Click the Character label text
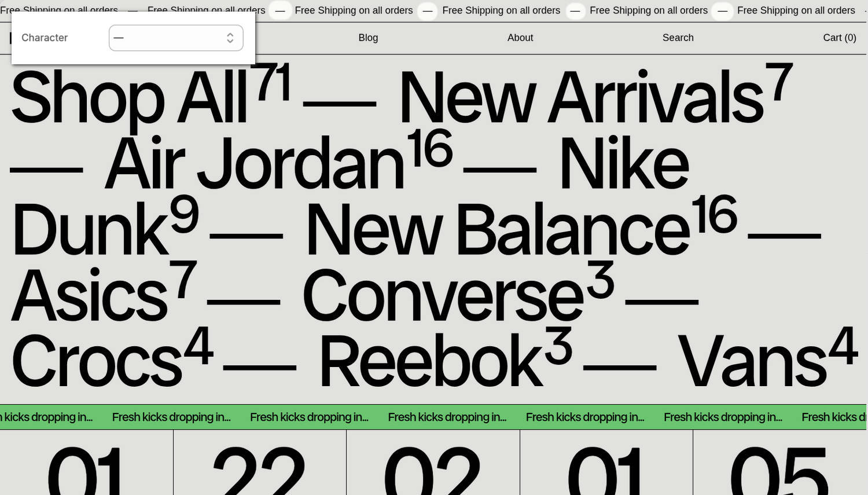 45,38
